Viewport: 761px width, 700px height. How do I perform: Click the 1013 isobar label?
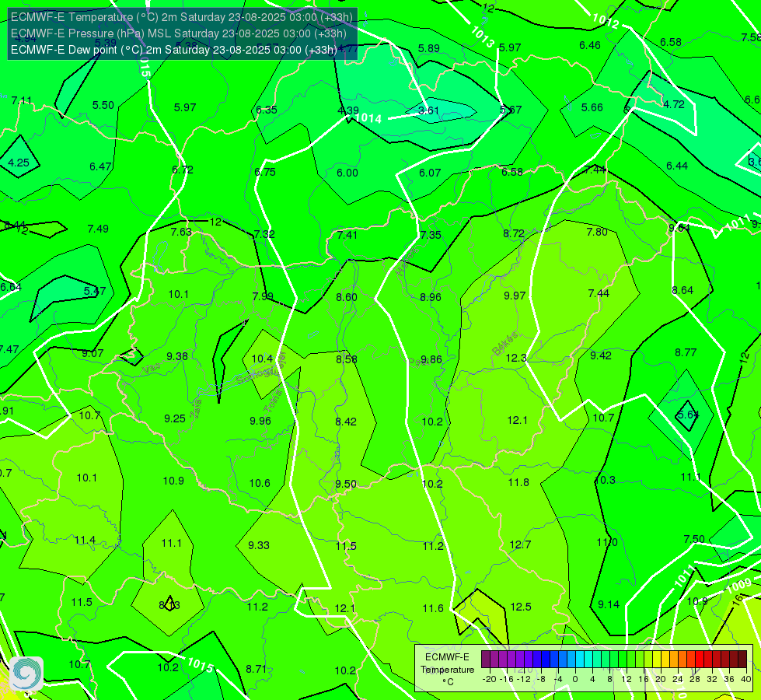point(482,37)
